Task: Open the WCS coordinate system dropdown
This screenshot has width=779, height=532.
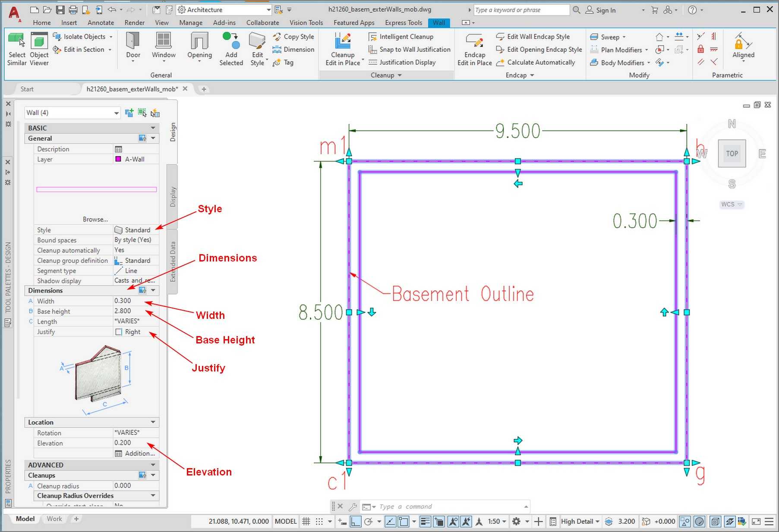Action: tap(732, 205)
